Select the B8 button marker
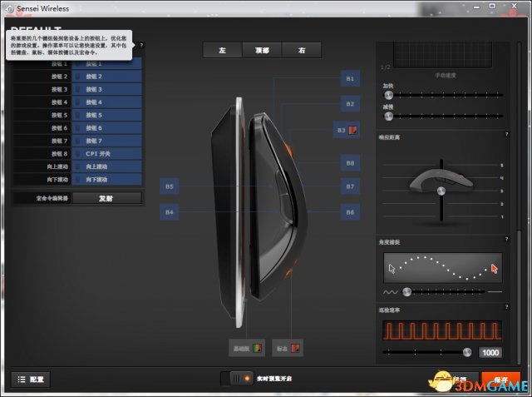 point(350,163)
